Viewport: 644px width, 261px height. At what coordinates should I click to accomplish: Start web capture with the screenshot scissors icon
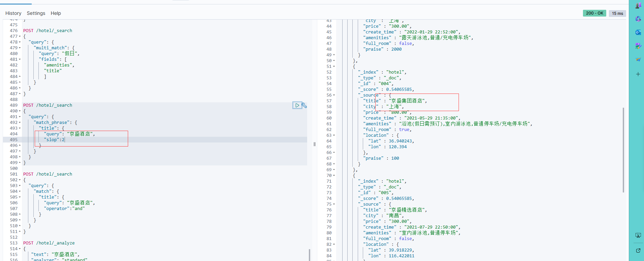click(638, 235)
